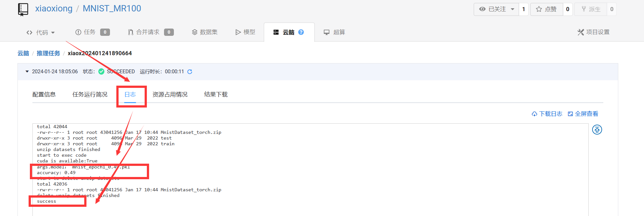This screenshot has height=216, width=644.
Task: Click the scroll-to-top circular arrow icon
Action: 597,130
